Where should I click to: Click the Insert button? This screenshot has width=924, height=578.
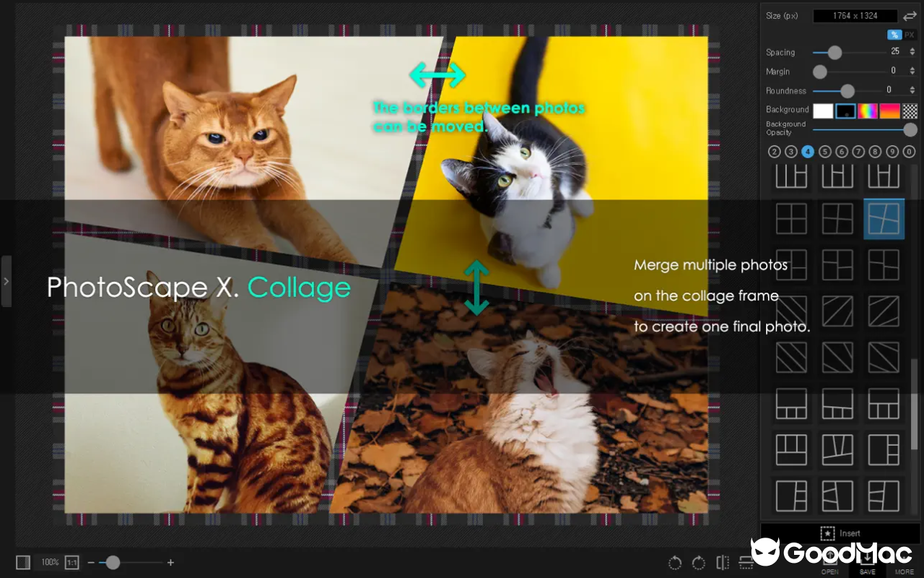(840, 533)
